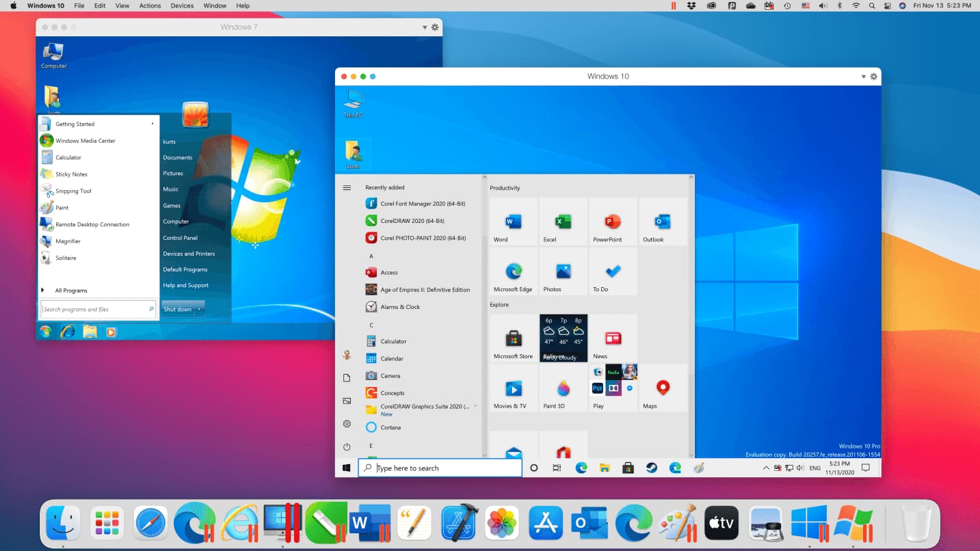Launch Movies & TV tile
The height and width of the screenshot is (551, 980).
514,388
